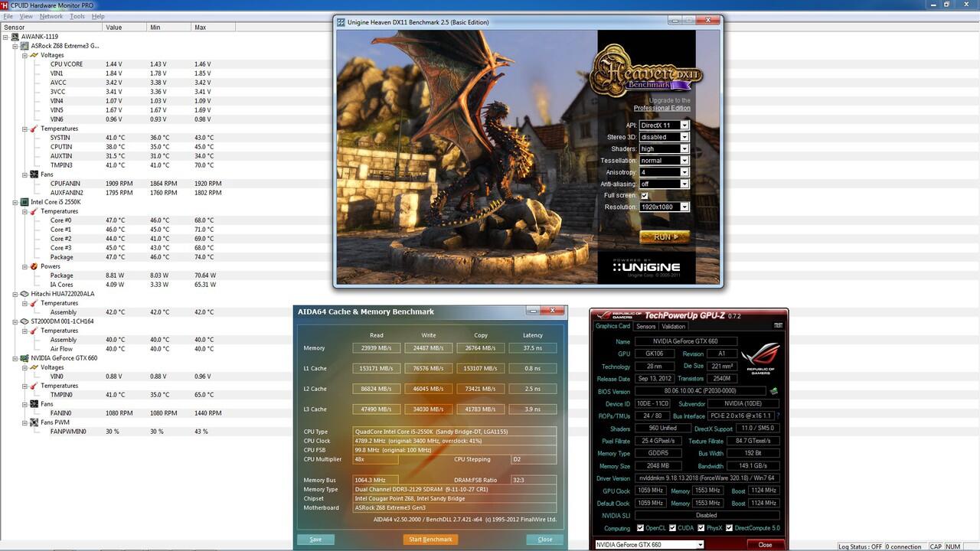Open the Tools menu in Hardware Monitor
980x551 pixels.
click(x=77, y=16)
